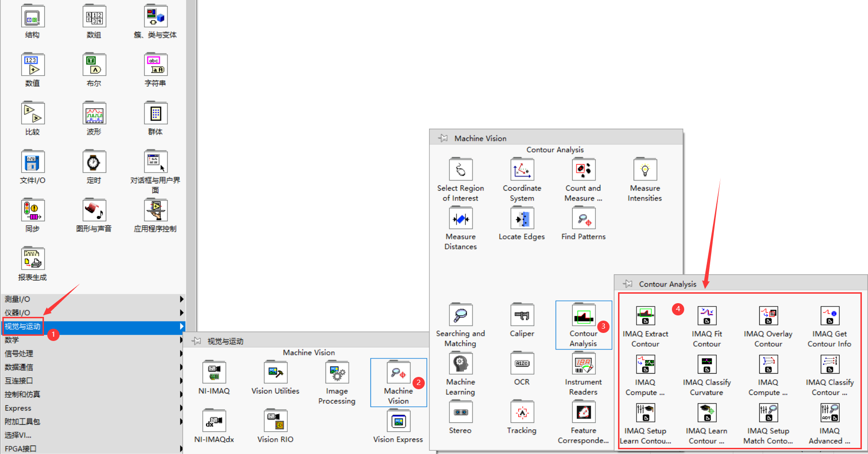Pin the Contour Analysis palette
Screen dimensions: 868x454
[x=627, y=284]
